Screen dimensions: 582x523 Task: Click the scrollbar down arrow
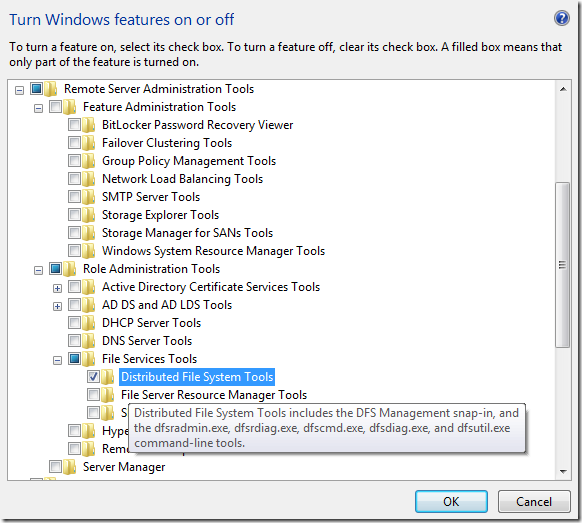[x=563, y=471]
